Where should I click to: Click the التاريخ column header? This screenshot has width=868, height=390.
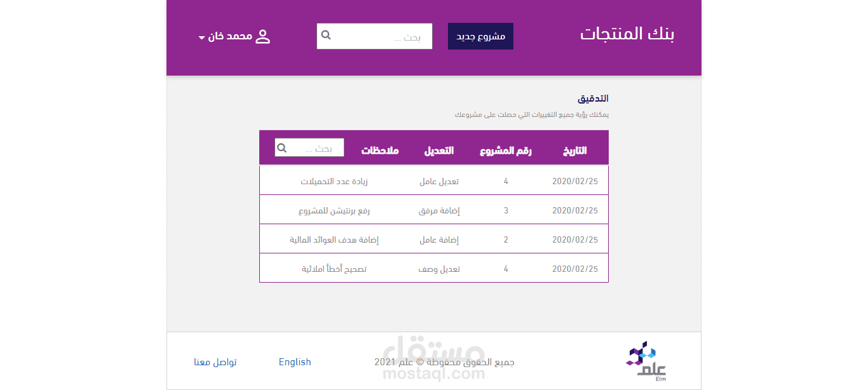point(575,151)
